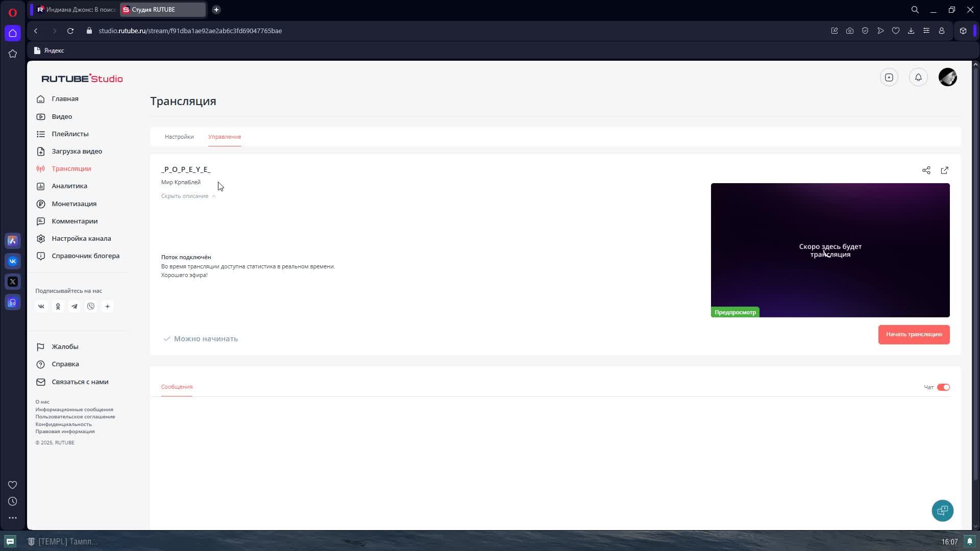Click the add video icon in header
Viewport: 980px width, 551px height.
point(889,78)
